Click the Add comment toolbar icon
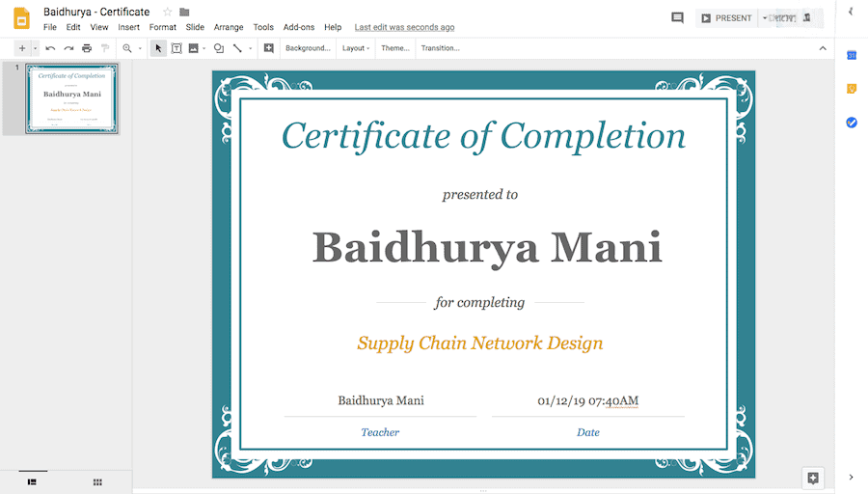The height and width of the screenshot is (494, 868). point(268,48)
